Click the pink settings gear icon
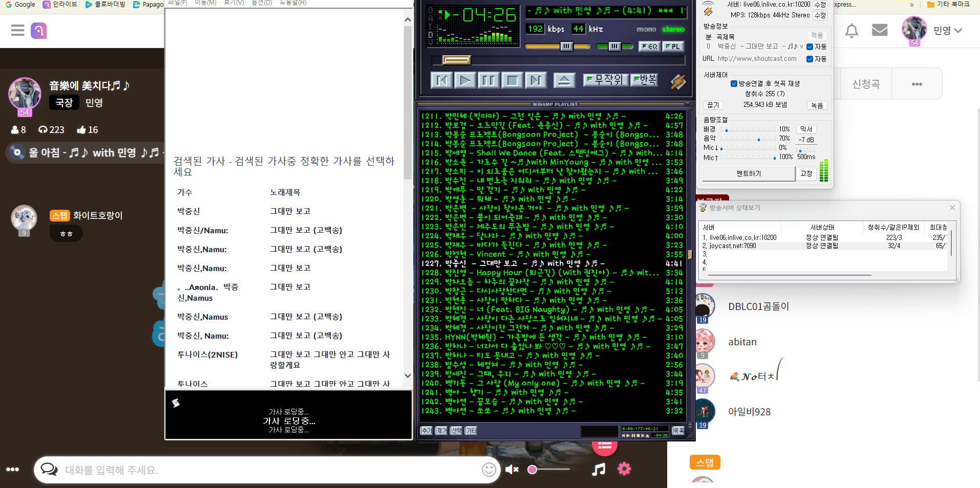The width and height of the screenshot is (980, 488). point(624,469)
